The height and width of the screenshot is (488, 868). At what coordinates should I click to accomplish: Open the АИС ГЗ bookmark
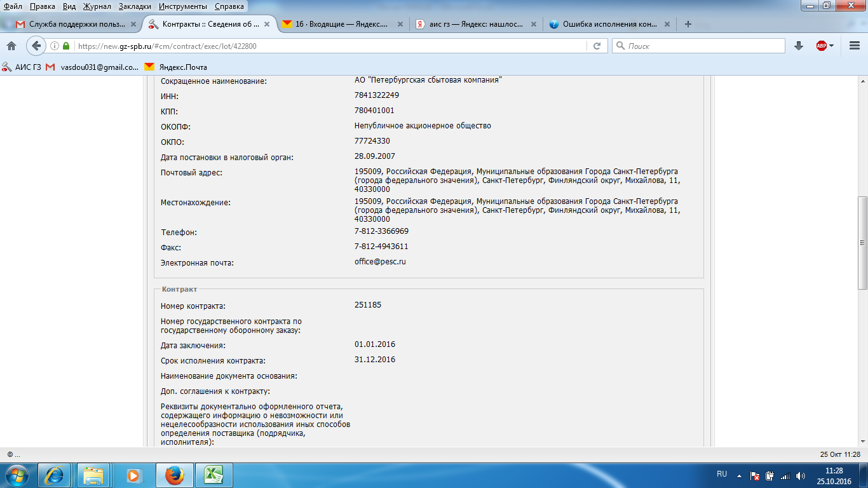point(22,67)
